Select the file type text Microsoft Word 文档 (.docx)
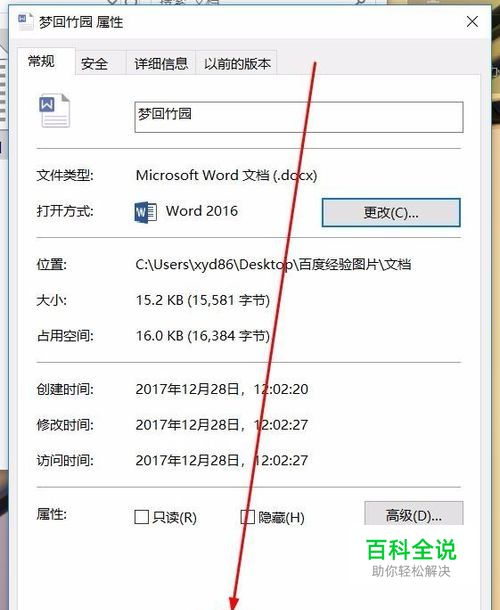The width and height of the screenshot is (500, 610). 226,175
